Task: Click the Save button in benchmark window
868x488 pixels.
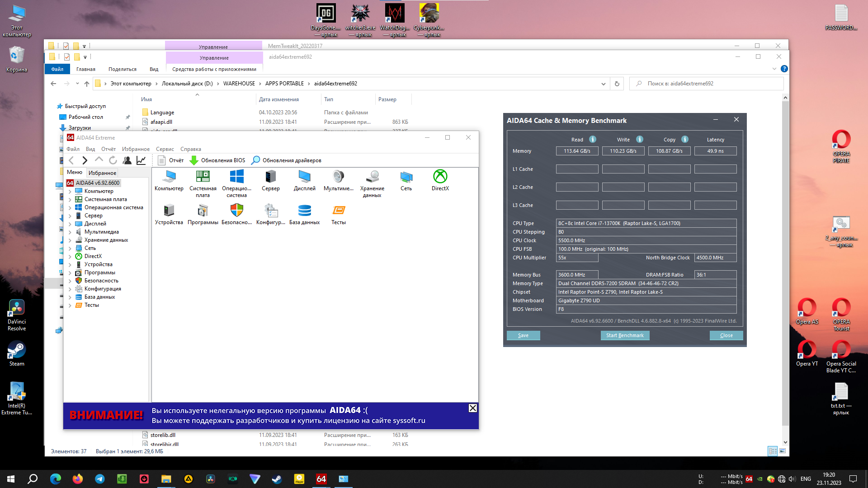Action: click(x=523, y=335)
